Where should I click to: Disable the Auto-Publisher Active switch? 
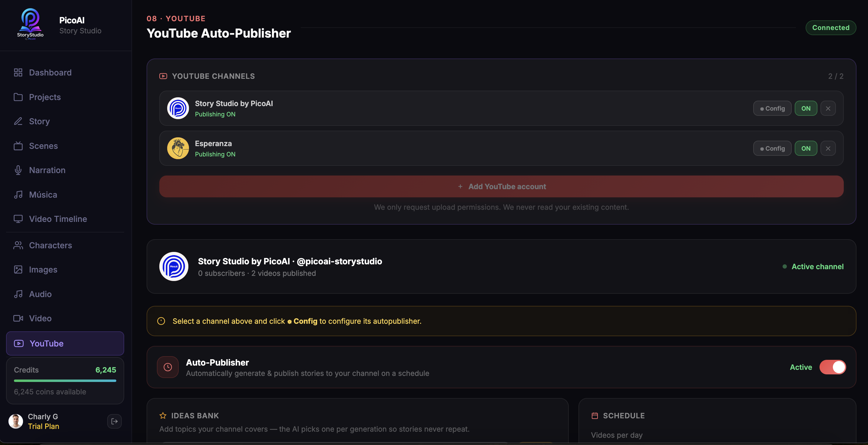click(x=833, y=367)
